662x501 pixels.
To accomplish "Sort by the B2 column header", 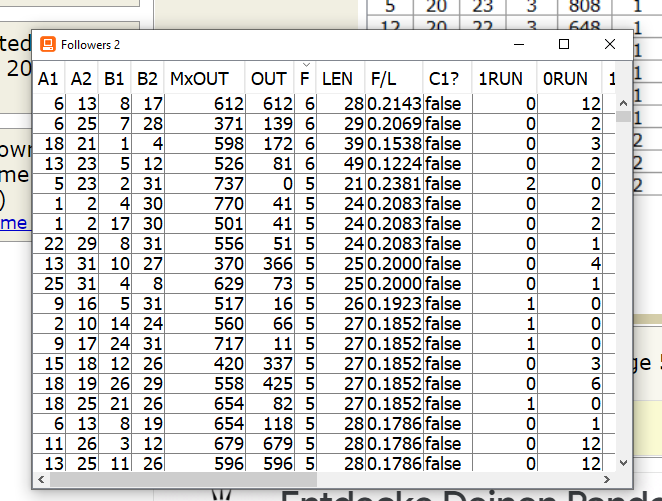I will click(x=147, y=79).
